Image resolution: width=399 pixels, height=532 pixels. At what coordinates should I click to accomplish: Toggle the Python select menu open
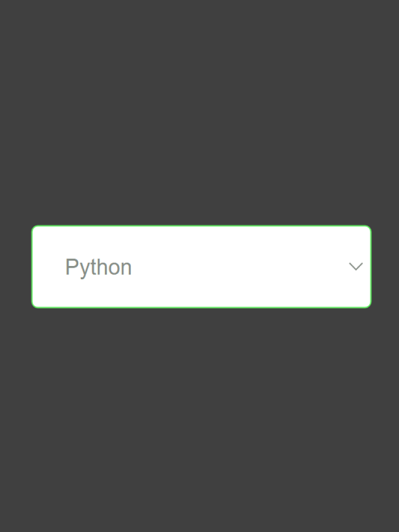201,267
